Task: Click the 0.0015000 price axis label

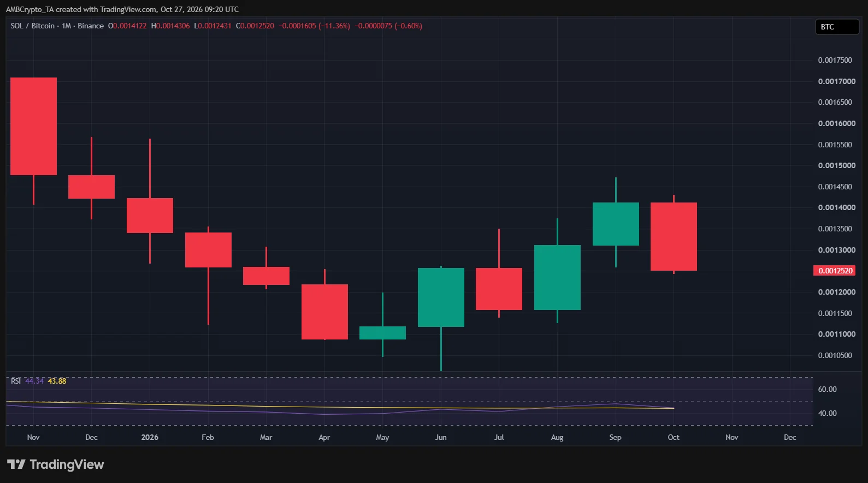Action: (x=836, y=165)
